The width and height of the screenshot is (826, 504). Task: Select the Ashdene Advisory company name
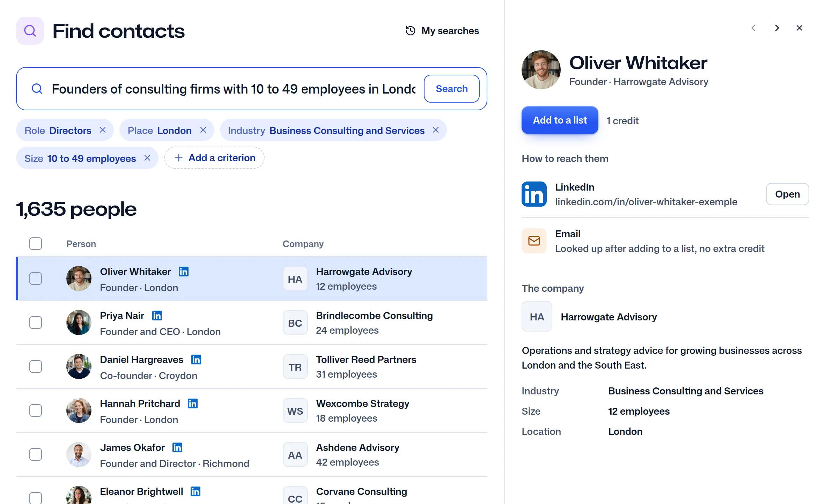pos(357,447)
